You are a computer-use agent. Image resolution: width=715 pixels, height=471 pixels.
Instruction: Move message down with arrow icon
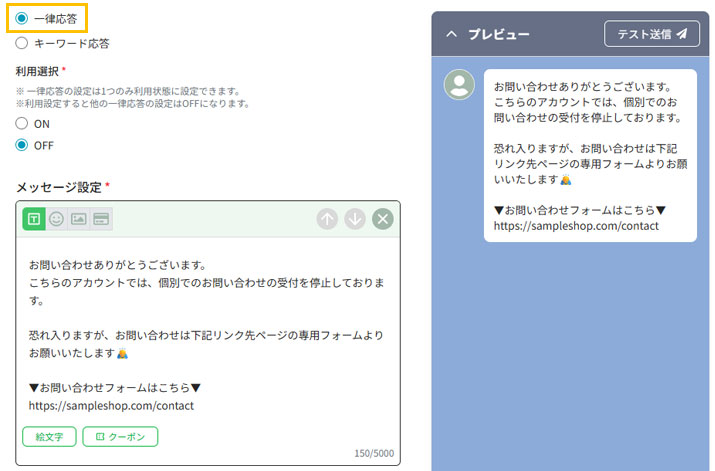355,219
